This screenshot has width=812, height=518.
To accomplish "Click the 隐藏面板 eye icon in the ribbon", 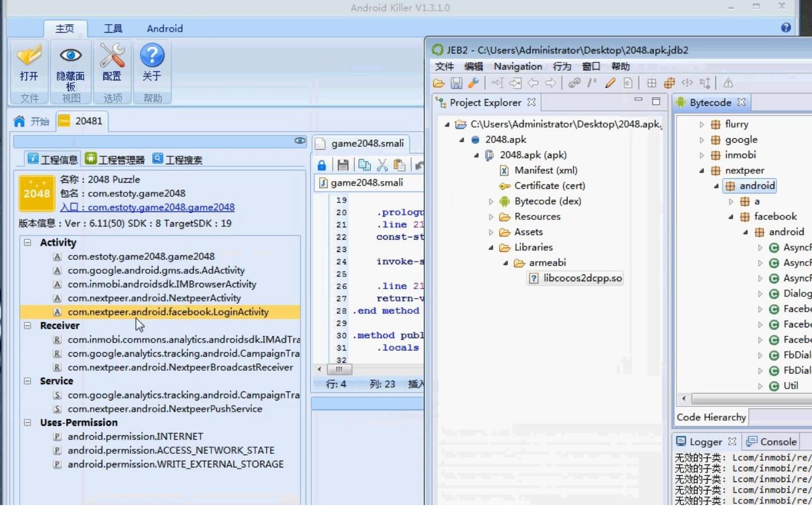I will (71, 55).
